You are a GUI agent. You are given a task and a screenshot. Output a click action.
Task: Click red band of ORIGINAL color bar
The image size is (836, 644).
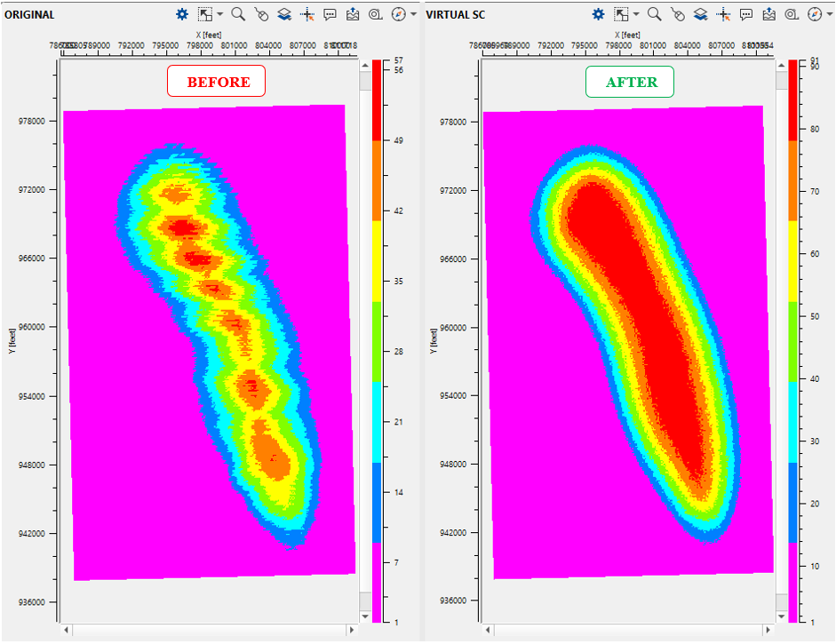(x=378, y=102)
